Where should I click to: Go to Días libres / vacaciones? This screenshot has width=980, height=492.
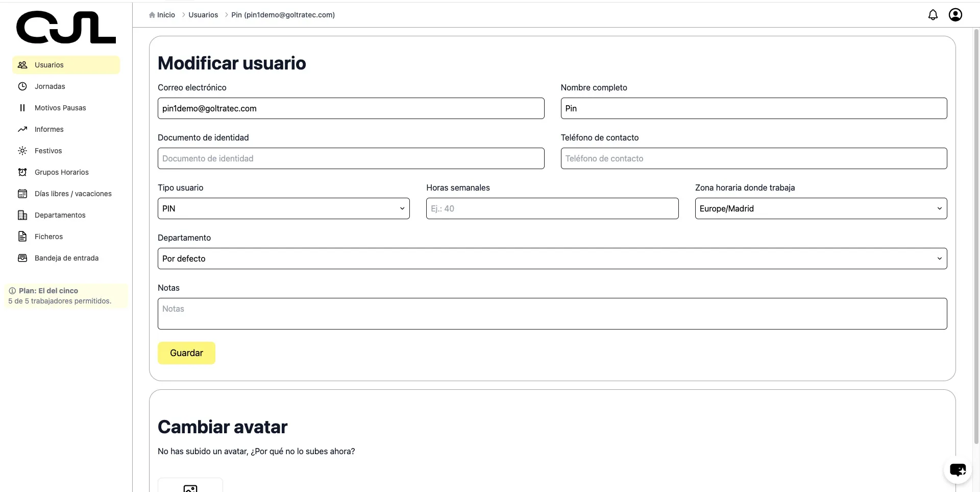click(x=72, y=194)
